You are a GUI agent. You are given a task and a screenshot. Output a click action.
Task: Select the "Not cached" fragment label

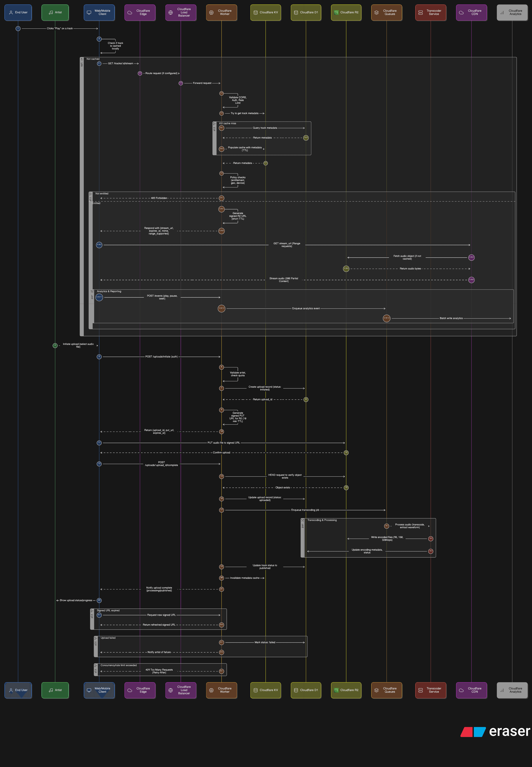[93, 59]
